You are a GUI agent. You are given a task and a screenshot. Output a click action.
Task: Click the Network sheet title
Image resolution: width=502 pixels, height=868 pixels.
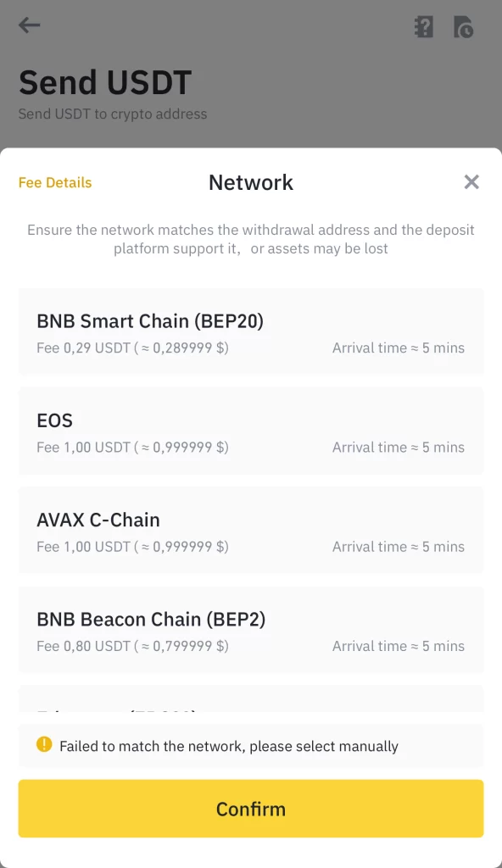click(251, 183)
